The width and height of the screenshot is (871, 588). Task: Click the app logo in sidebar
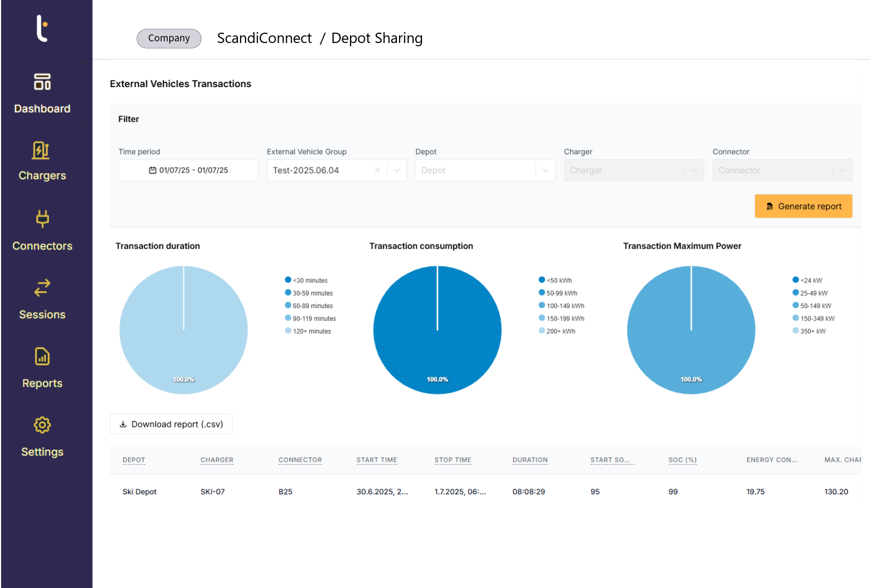(42, 28)
